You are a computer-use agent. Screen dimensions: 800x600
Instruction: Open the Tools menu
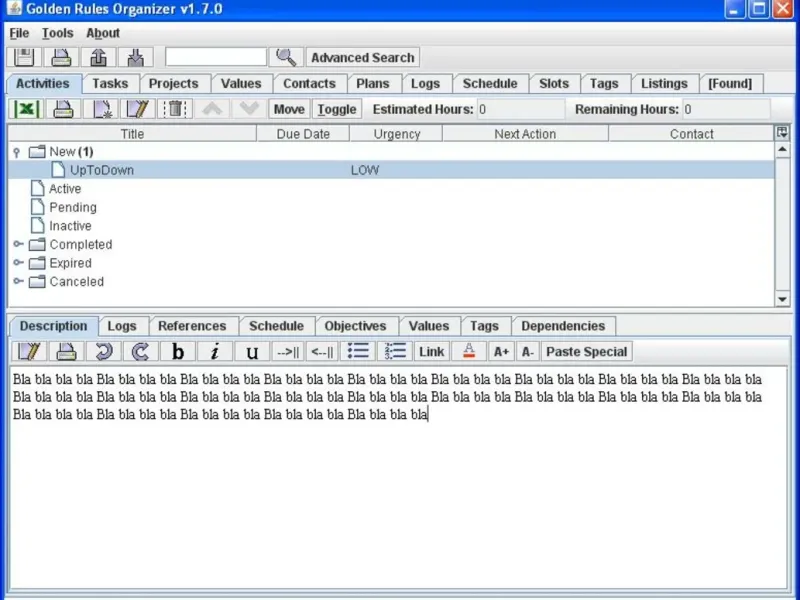click(58, 33)
